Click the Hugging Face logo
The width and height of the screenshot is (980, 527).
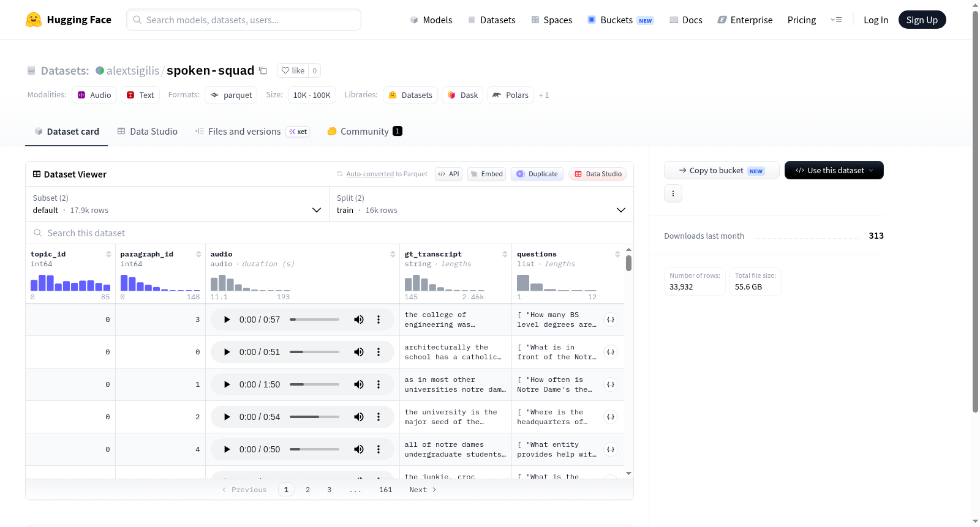point(68,20)
